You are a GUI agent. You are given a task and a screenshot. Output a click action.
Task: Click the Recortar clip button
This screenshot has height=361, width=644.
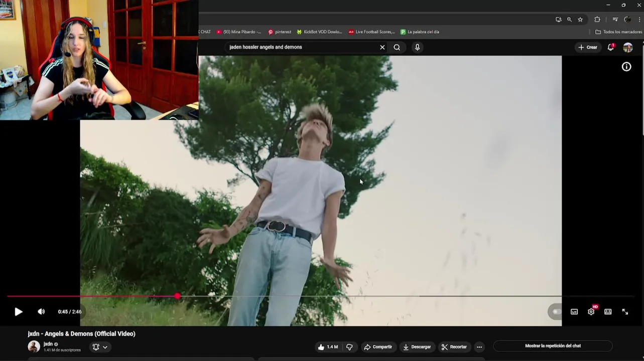454,347
